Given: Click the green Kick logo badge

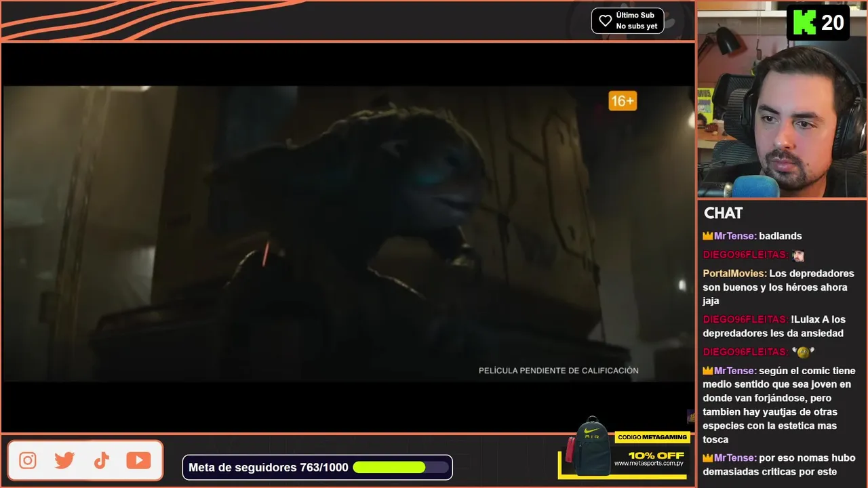Looking at the screenshot, I should pyautogui.click(x=804, y=22).
